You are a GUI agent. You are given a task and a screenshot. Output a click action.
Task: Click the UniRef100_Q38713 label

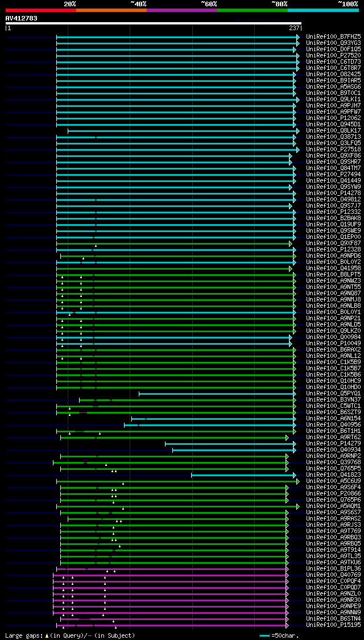click(x=333, y=137)
